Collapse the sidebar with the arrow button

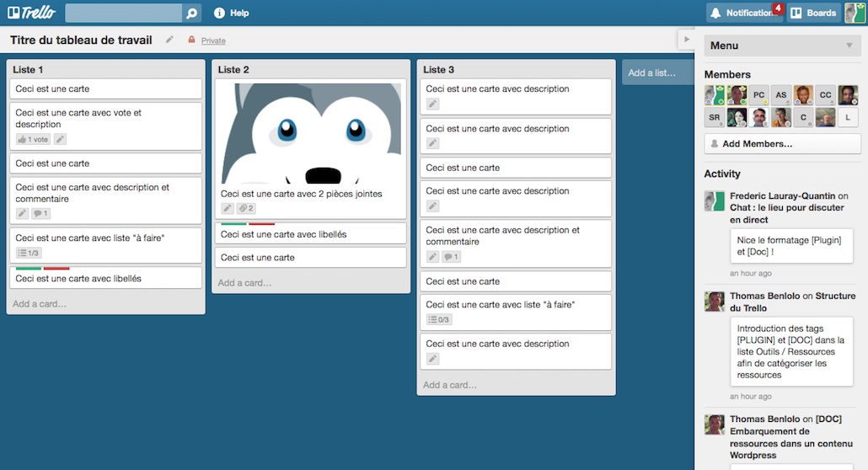[687, 40]
